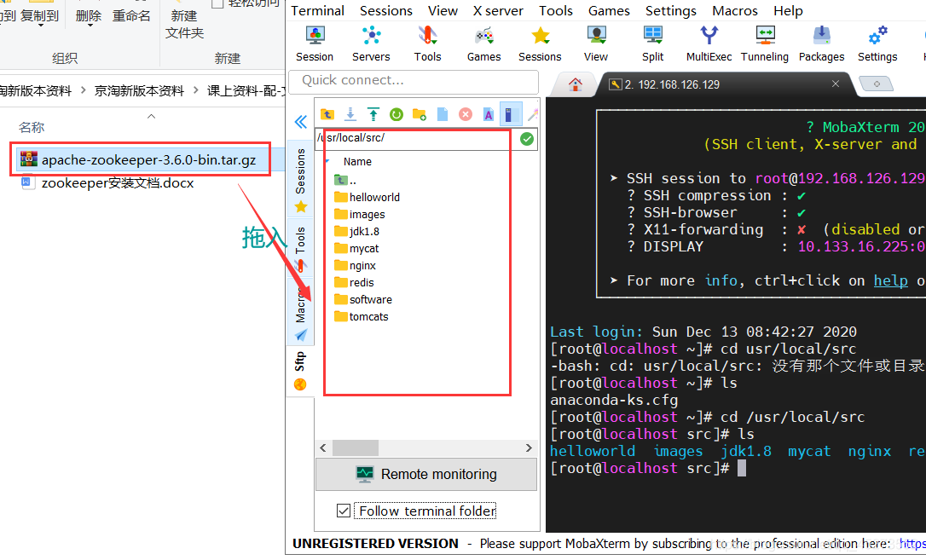Viewport: 926px width, 560px height.
Task: Select the tomcats folder
Action: coord(362,317)
